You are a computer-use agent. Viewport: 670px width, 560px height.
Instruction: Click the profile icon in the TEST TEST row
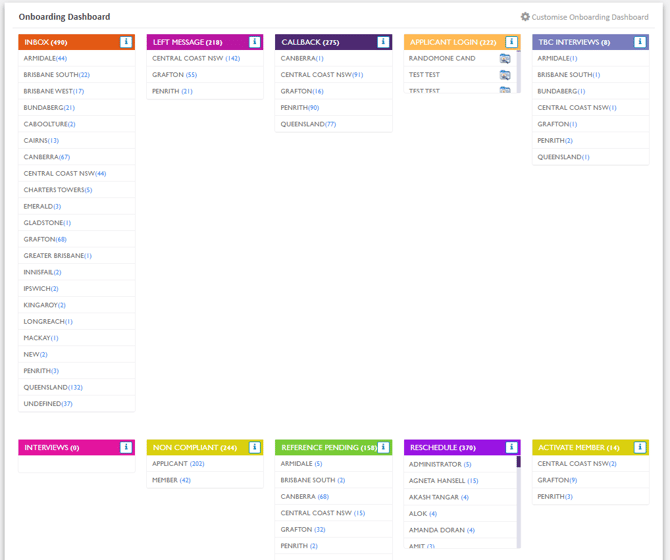[505, 75]
